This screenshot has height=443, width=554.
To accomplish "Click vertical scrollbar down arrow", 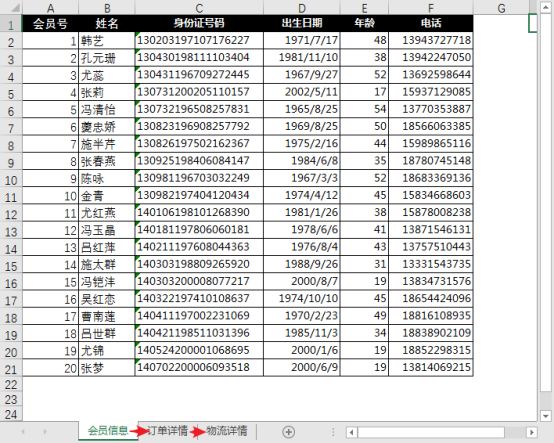I will point(546,415).
